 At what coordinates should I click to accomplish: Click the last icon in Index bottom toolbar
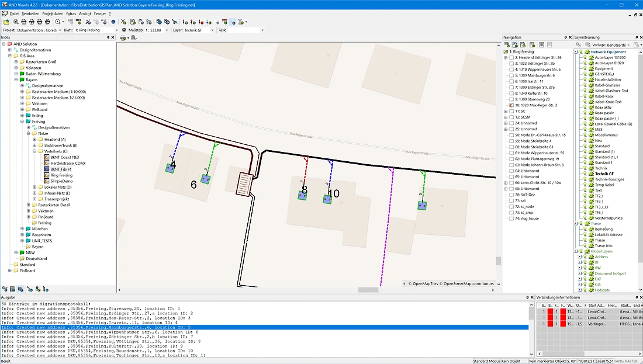point(46,289)
